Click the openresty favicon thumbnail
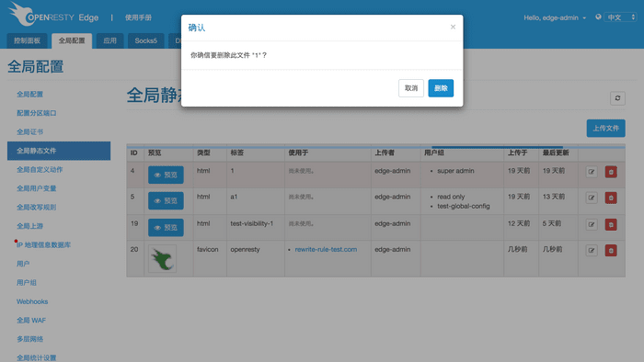This screenshot has height=362, width=644. click(x=162, y=259)
